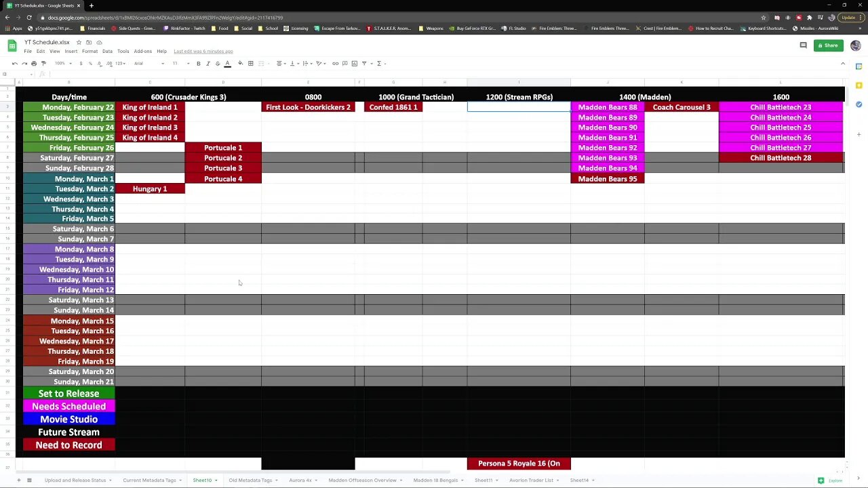The image size is (868, 488).
Task: Open the text wrapping dropdown
Action: pos(307,63)
